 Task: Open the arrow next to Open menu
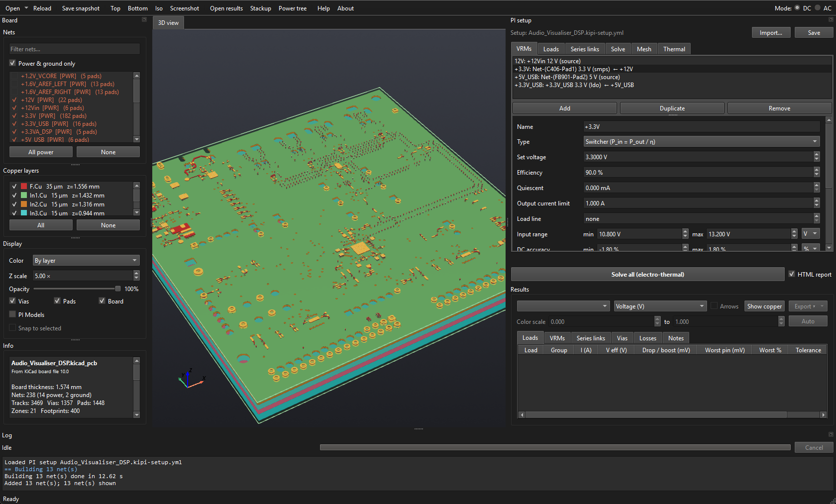pos(26,8)
